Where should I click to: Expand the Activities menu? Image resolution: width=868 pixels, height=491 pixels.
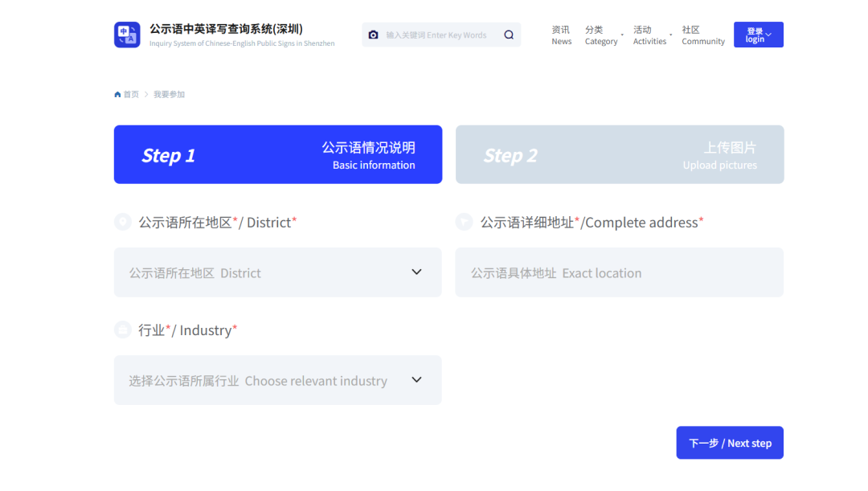click(649, 35)
